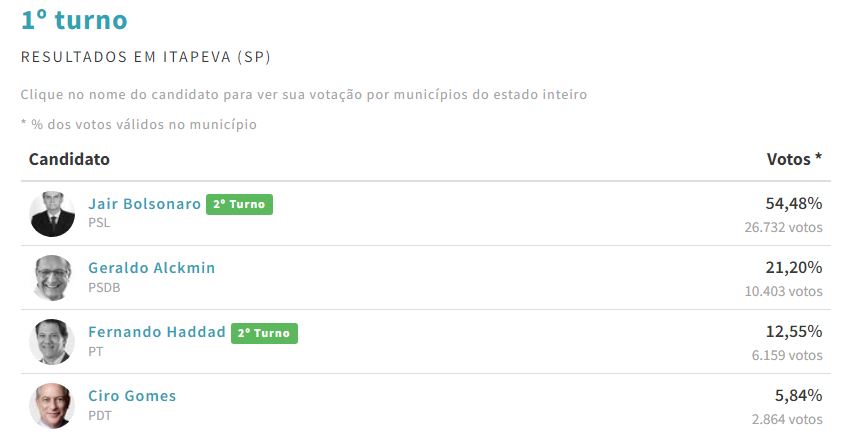
Task: Click the 5,84% vote percentage
Action: pos(798,396)
